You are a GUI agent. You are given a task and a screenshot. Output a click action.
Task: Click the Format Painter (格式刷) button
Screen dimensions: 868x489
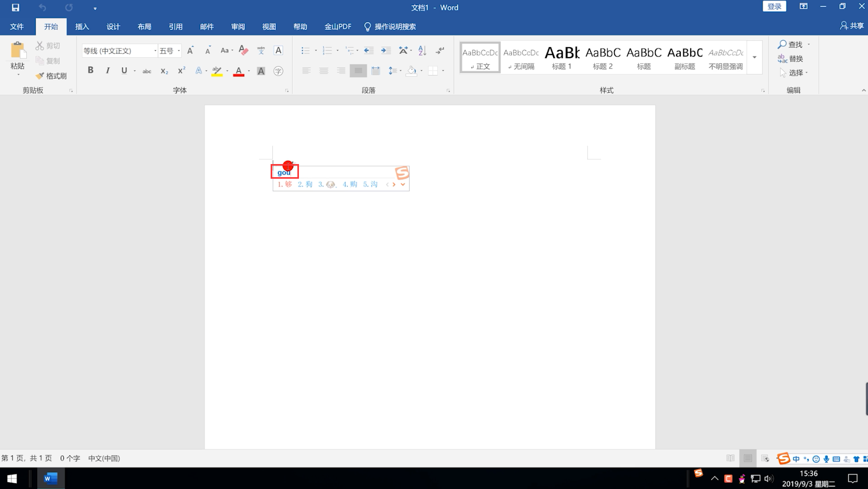[x=51, y=76]
